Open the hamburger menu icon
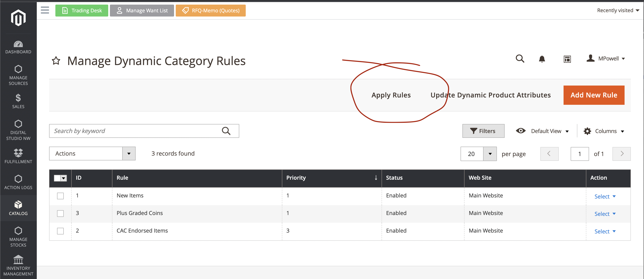The width and height of the screenshot is (644, 279). tap(45, 10)
